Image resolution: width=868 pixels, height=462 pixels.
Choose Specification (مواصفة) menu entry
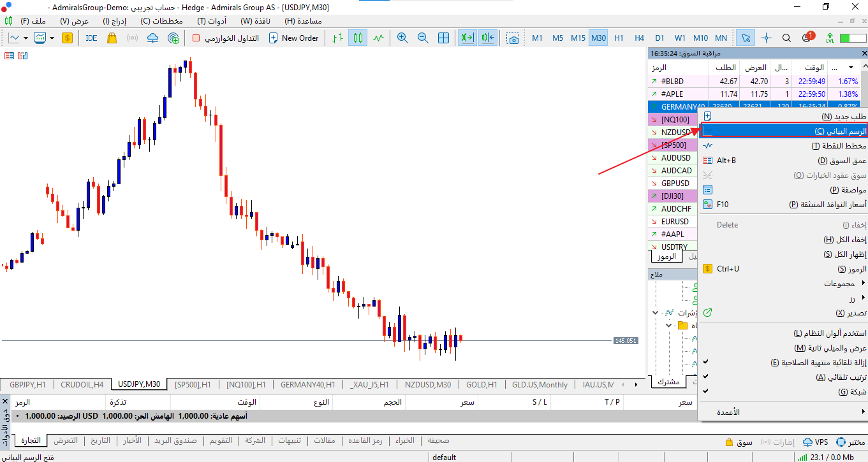coord(784,190)
